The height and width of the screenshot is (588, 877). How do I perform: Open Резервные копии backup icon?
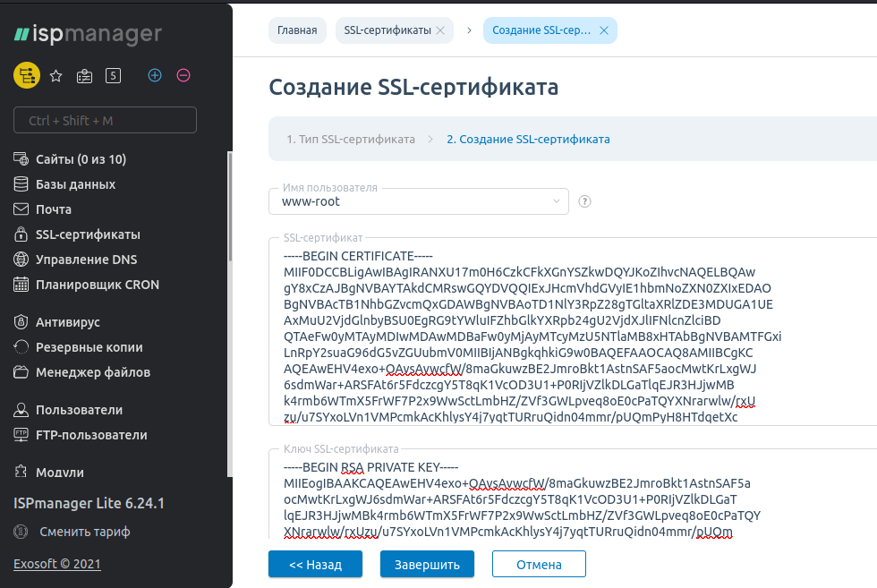[20, 347]
